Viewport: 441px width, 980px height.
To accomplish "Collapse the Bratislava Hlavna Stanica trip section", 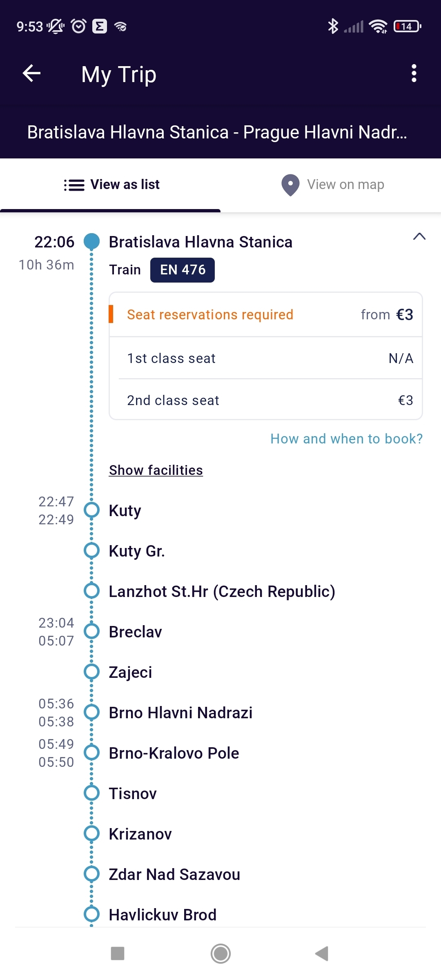I will click(x=419, y=236).
